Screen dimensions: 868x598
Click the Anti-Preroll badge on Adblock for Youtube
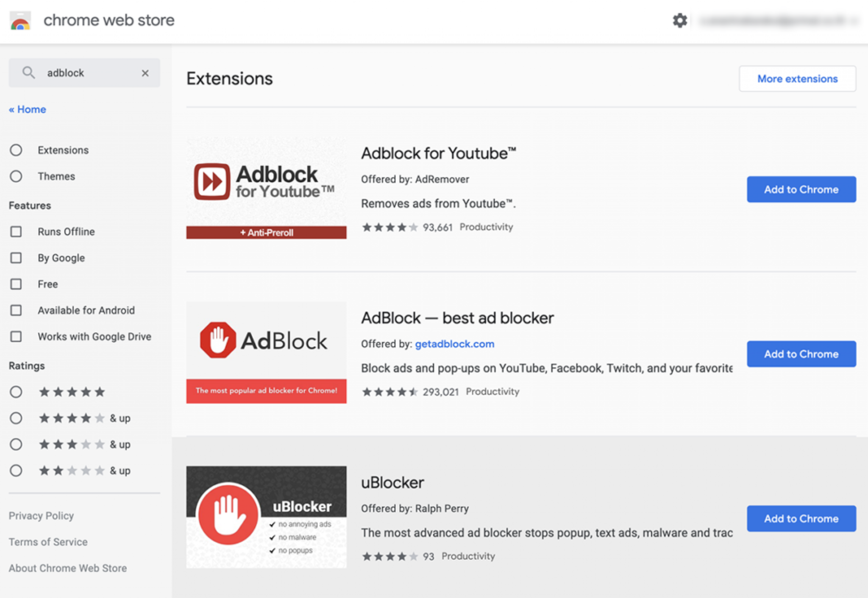coord(267,232)
